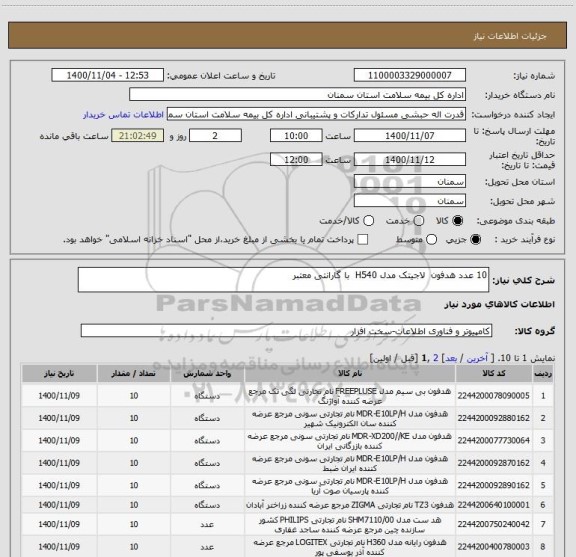This screenshot has height=557, width=576.
Task: Click product code 2244200400780003
Action: 494,547
